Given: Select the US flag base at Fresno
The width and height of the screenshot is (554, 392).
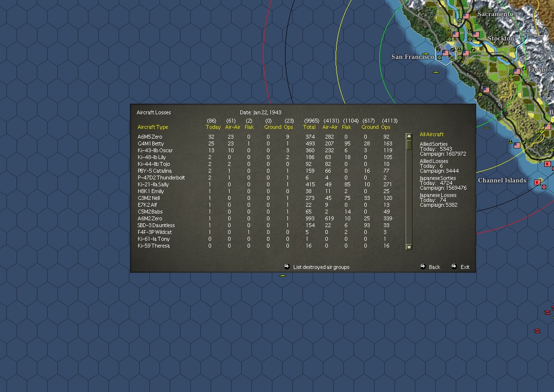Looking at the screenshot, I should (x=517, y=71).
